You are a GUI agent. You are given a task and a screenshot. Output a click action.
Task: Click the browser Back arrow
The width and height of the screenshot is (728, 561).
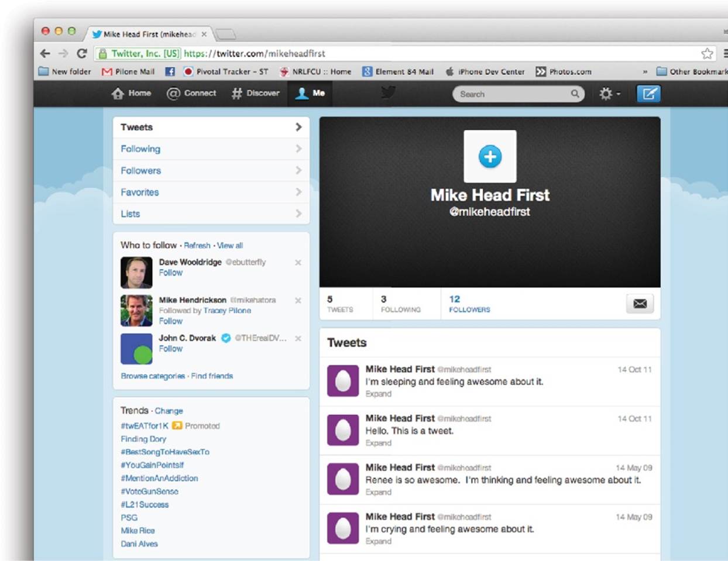(x=45, y=53)
